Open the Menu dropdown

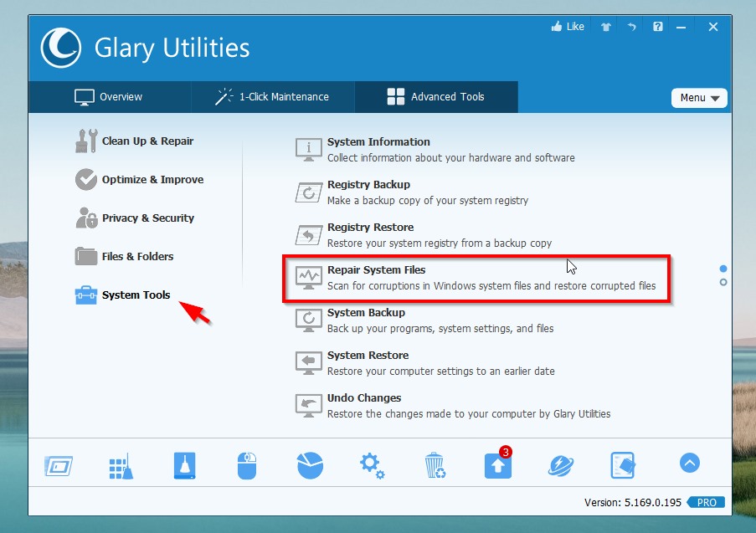point(699,98)
